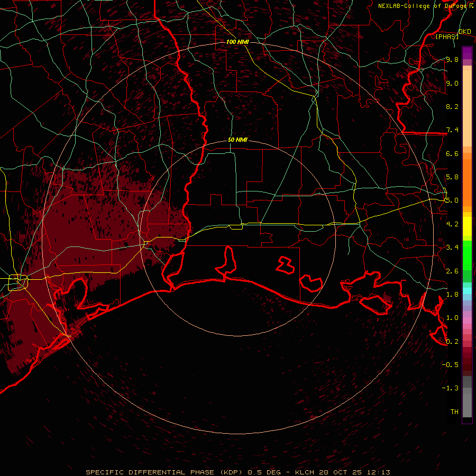
Task: Click the 5.0 value on the color scale
Action: click(452, 200)
